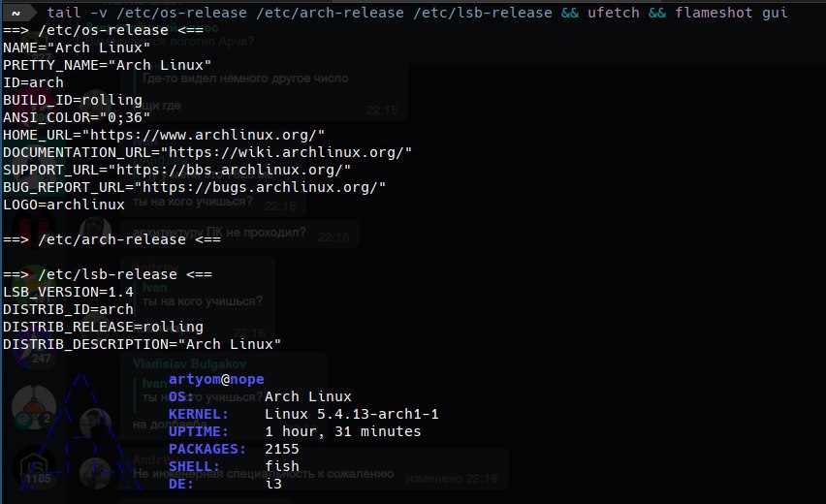This screenshot has height=504, width=826.
Task: Click the 22:15 timestamp in background chat
Action: [382, 110]
